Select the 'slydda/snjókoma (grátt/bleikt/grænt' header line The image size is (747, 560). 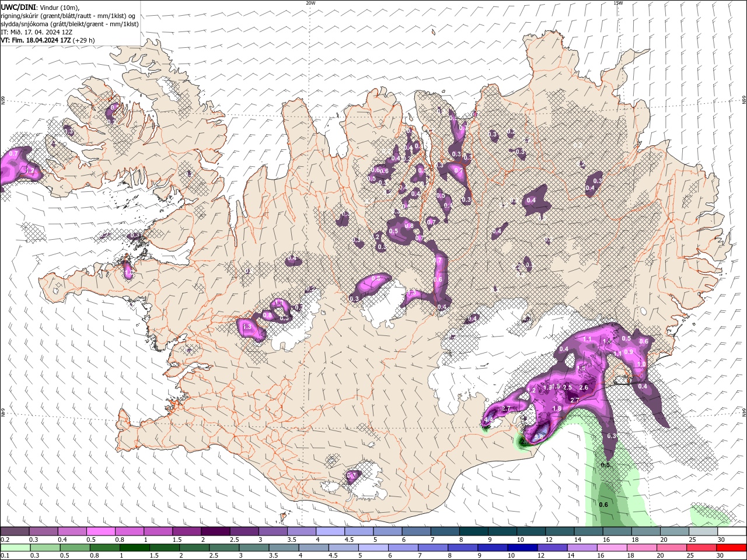(x=70, y=24)
